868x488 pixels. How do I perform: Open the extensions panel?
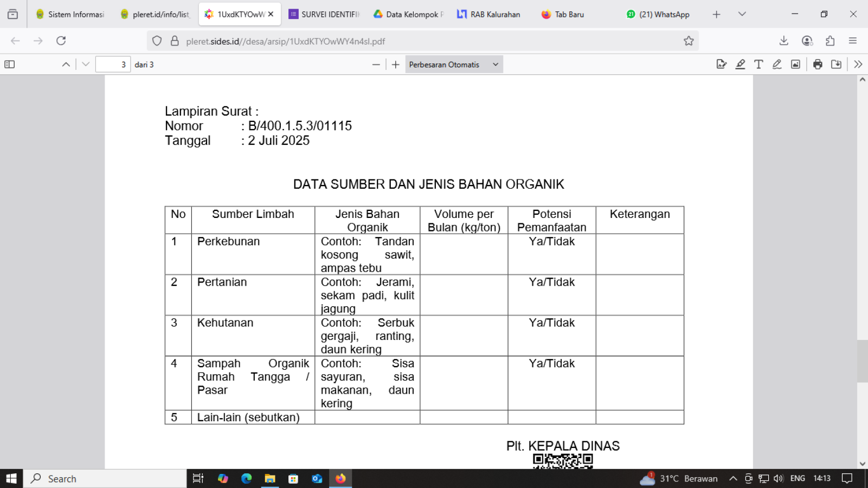(x=830, y=41)
